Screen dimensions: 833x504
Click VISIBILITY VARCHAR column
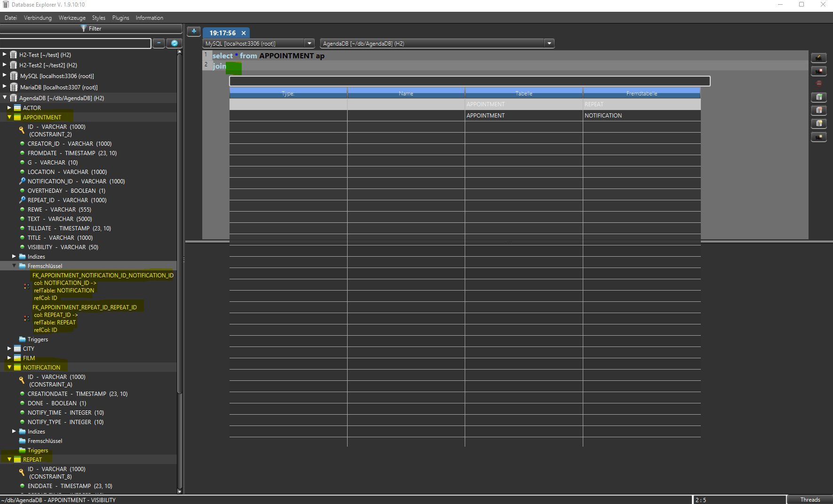pyautogui.click(x=63, y=247)
